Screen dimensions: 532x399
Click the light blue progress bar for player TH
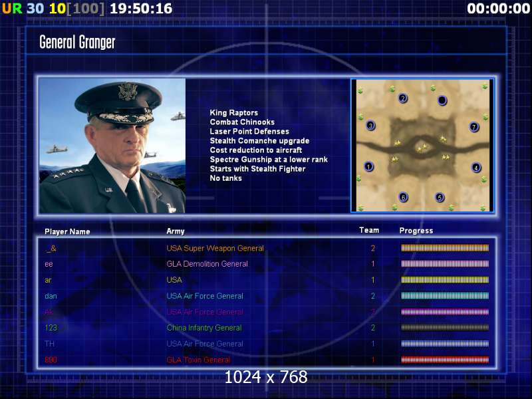[x=445, y=344]
